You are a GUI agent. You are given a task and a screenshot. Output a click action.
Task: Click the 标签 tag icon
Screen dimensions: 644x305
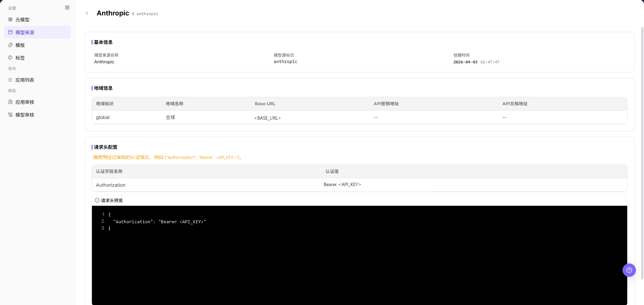(x=10, y=58)
